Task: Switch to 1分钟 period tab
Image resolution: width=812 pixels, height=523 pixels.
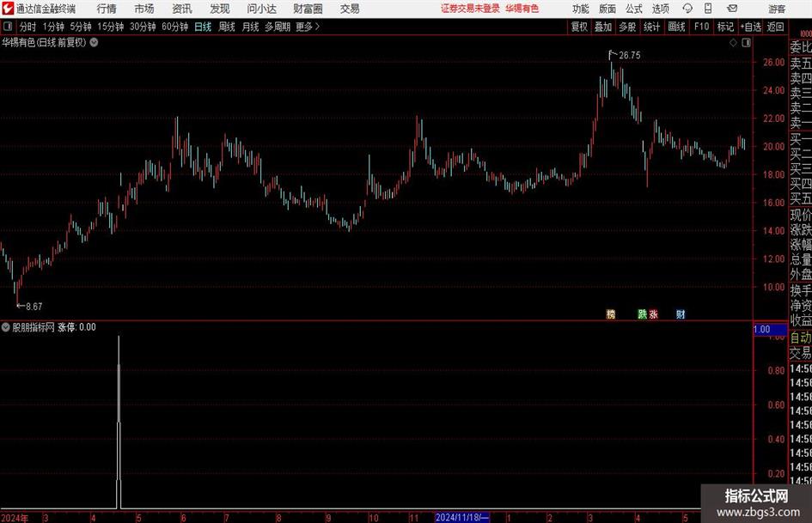Action: coord(53,27)
